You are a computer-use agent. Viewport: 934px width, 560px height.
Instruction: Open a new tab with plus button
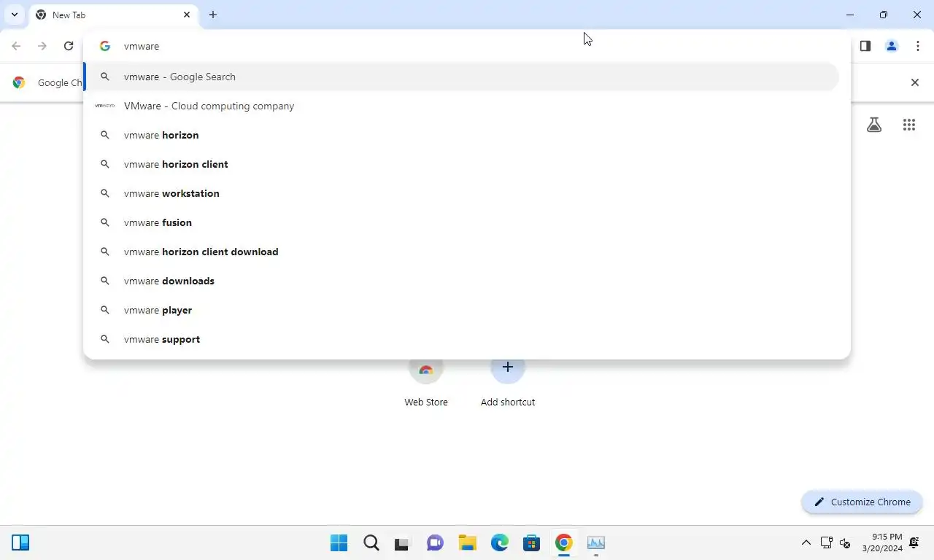(x=213, y=15)
